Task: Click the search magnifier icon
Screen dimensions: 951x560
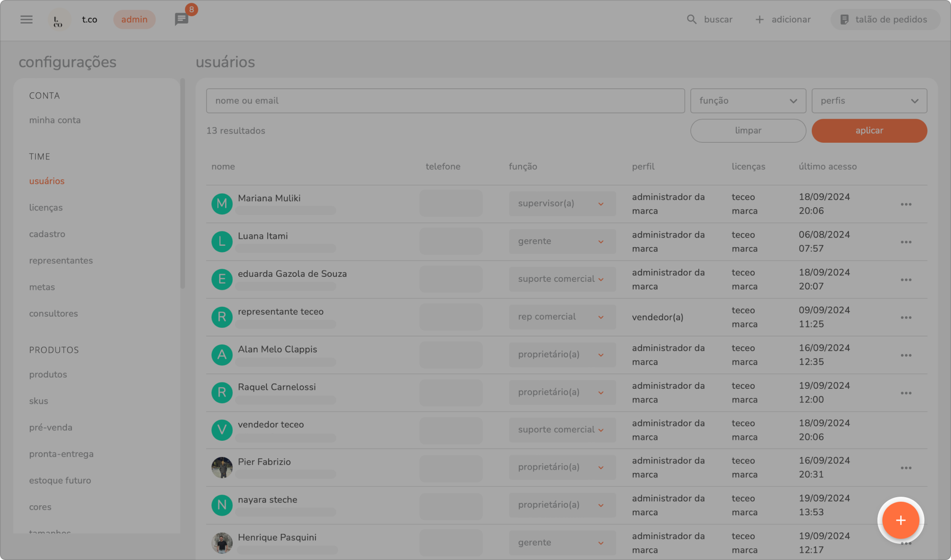Action: (692, 19)
